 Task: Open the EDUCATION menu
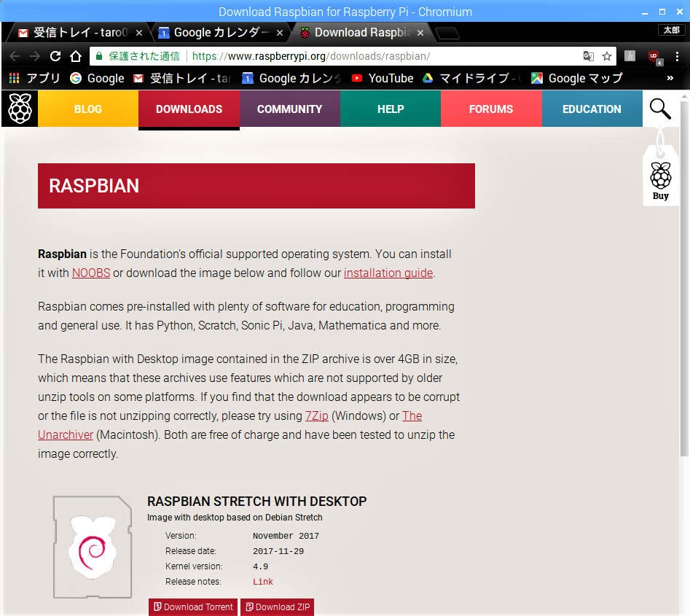point(592,109)
